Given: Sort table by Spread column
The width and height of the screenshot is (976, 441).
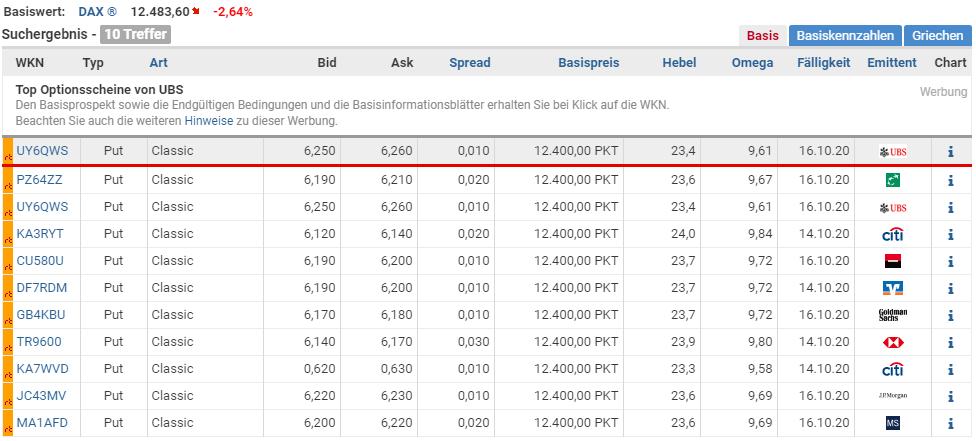Looking at the screenshot, I should (x=469, y=62).
